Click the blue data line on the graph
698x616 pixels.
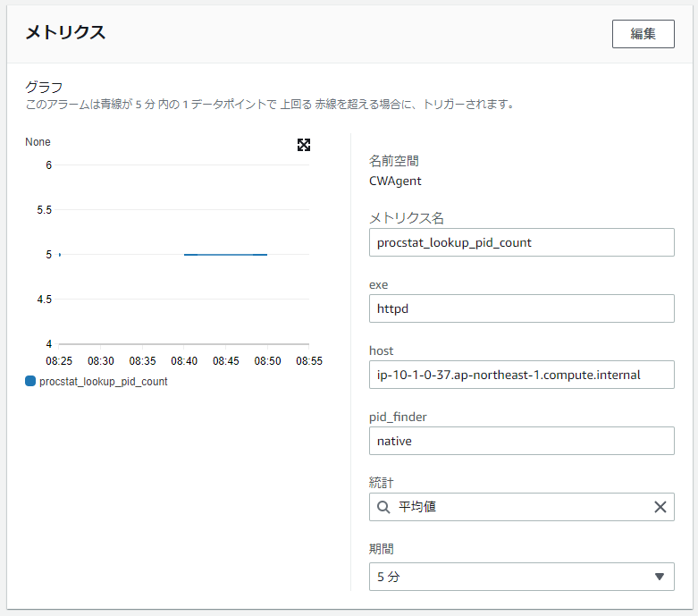pos(225,254)
